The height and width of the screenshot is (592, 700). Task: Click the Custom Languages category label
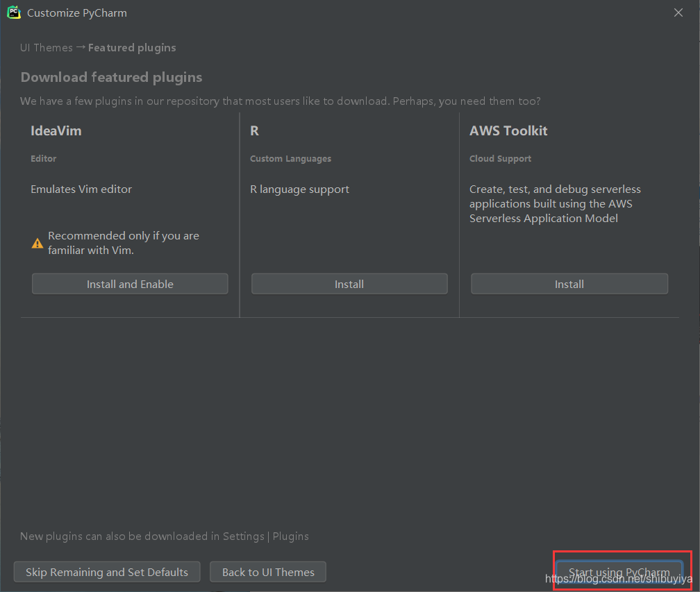pyautogui.click(x=290, y=158)
